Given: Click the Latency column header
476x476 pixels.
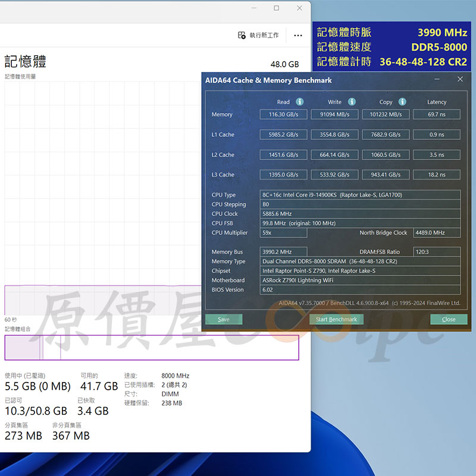Looking at the screenshot, I should [437, 102].
